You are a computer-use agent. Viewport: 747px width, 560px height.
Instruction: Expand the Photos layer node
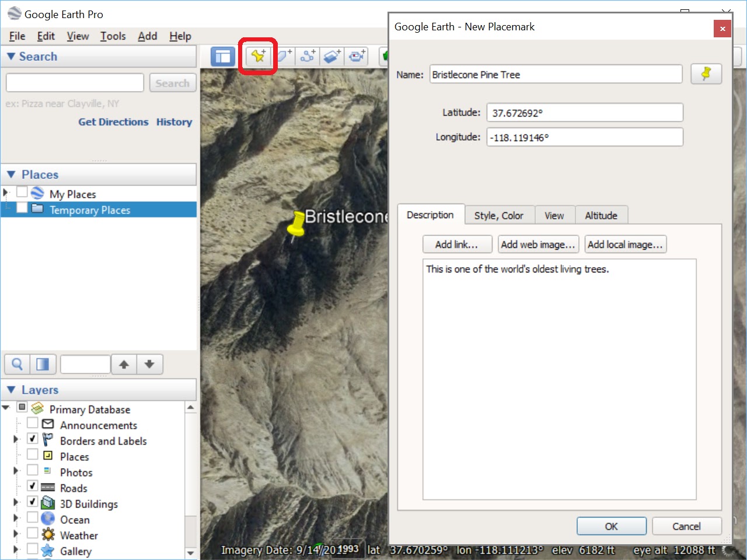[16, 471]
